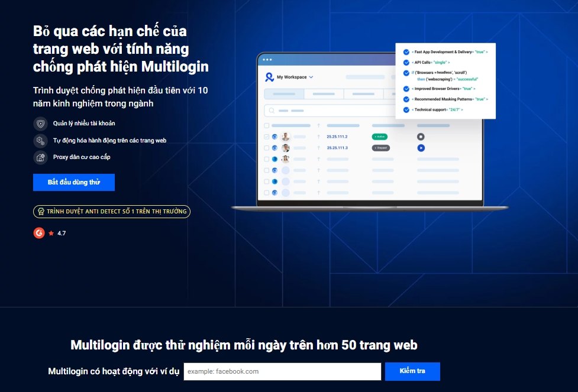Tick the header checkbox above the profile list

tap(266, 125)
